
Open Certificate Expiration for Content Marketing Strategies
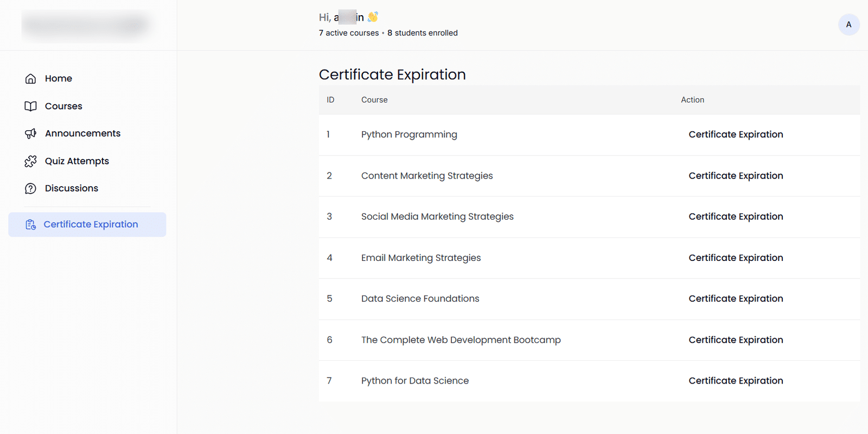click(736, 176)
